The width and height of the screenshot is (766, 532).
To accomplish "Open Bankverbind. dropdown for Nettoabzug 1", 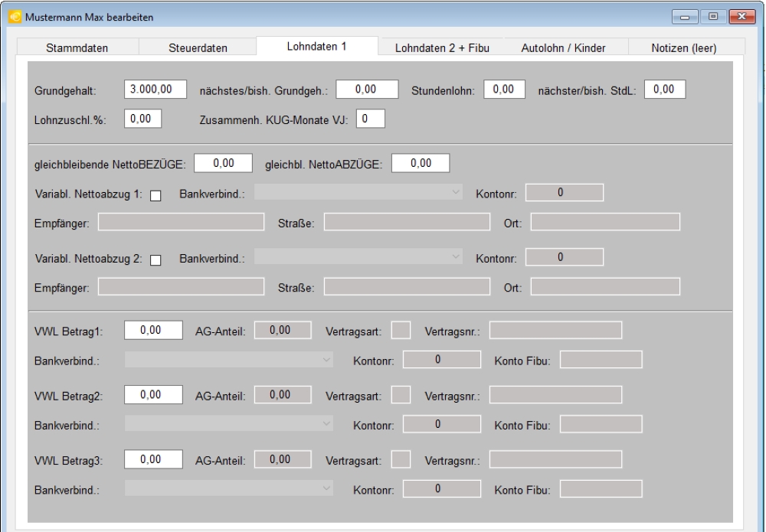I will 358,192.
